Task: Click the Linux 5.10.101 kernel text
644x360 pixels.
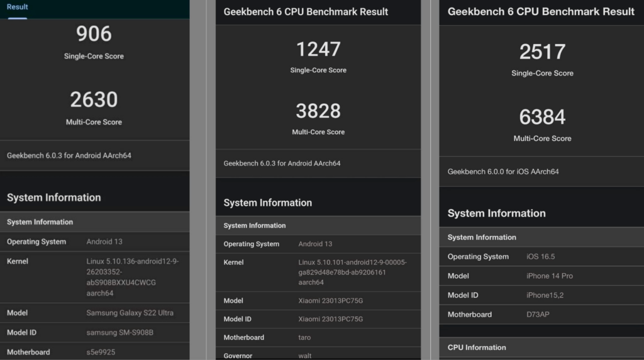Action: click(x=352, y=273)
